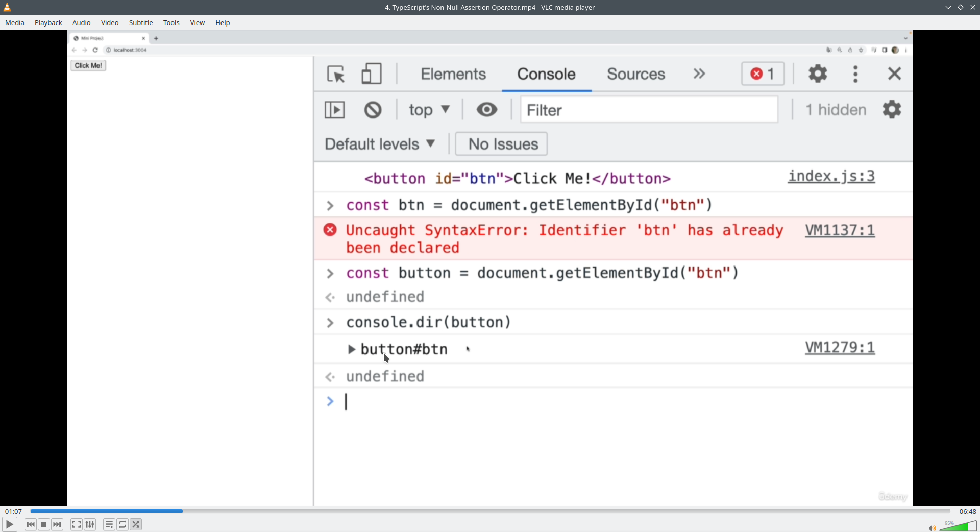
Task: Click the Play button in VLC
Action: click(9, 524)
